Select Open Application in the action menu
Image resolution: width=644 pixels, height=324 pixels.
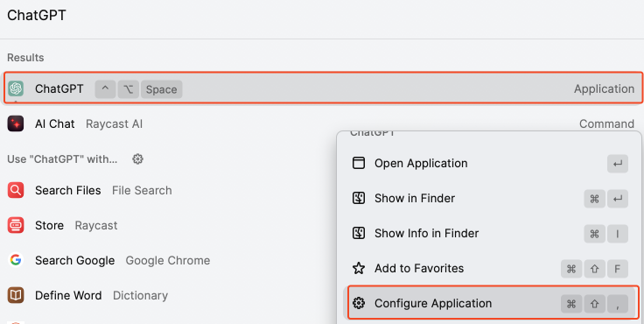coord(489,163)
